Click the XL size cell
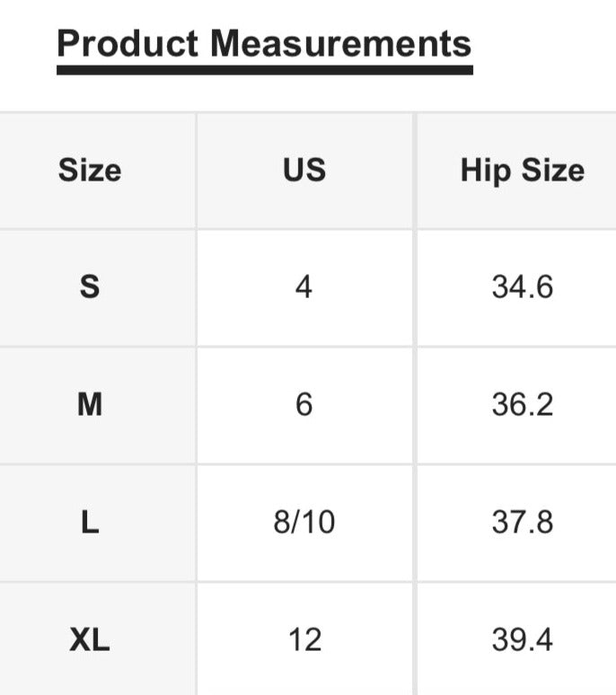 click(90, 640)
